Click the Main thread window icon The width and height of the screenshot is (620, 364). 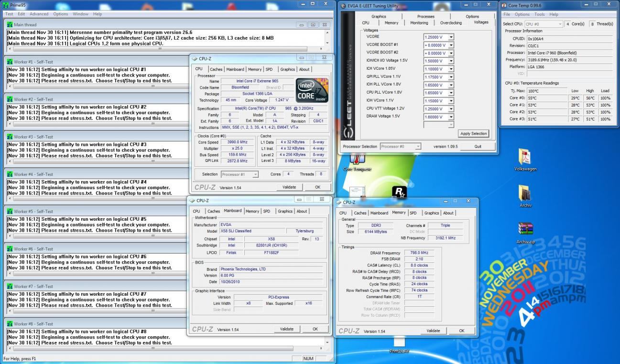(x=10, y=24)
